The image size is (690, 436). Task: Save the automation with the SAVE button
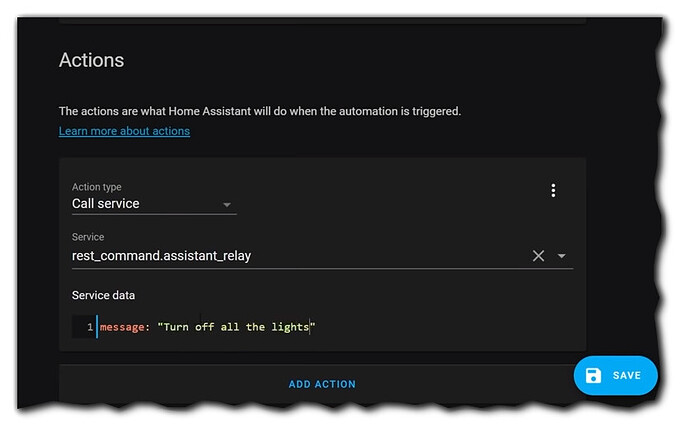(615, 375)
